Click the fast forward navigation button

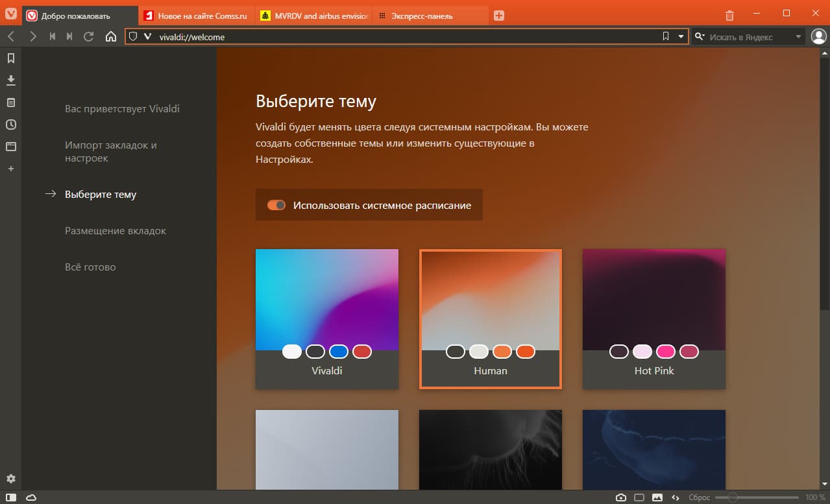tap(69, 36)
